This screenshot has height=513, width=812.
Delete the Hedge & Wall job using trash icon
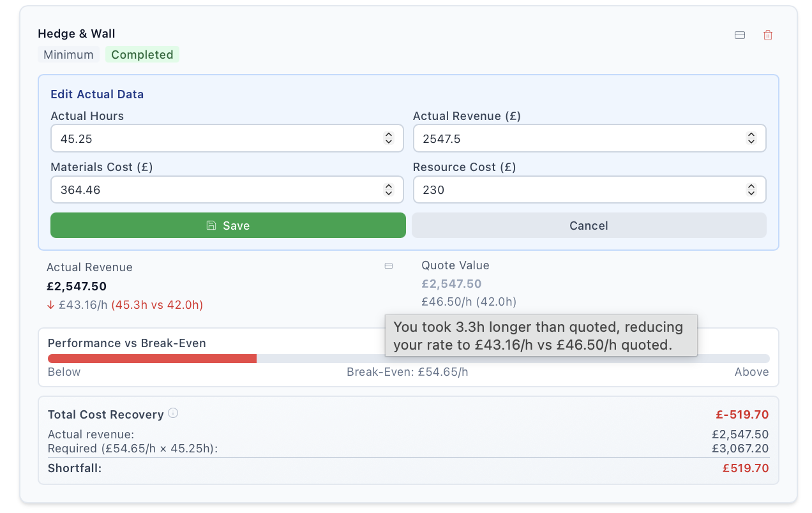click(x=767, y=35)
